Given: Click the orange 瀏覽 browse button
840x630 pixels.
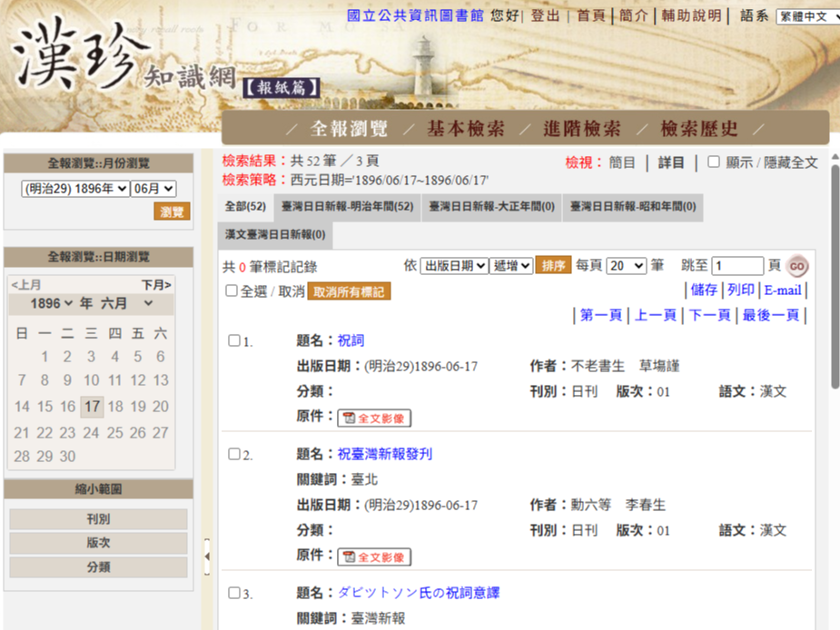Looking at the screenshot, I should [172, 212].
